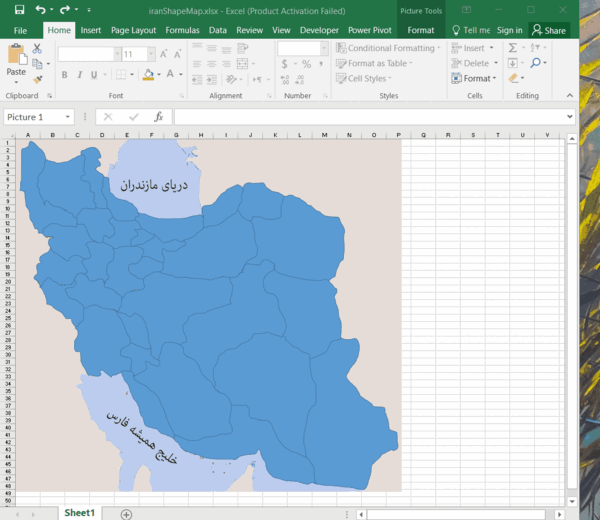Click the Paste clipboard icon
This screenshot has width=600, height=520.
[x=16, y=54]
